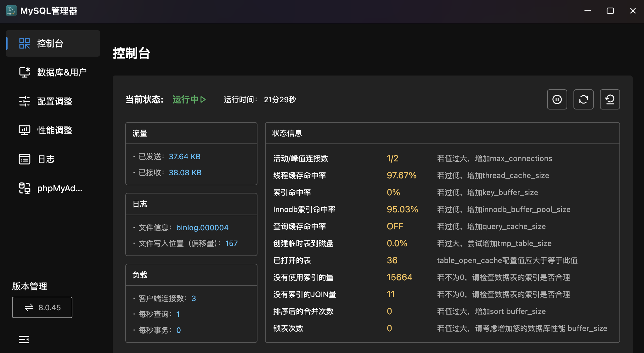Screen dimensions: 644x353
Task: Click the MySQL app logo in title bar
Action: [11, 11]
